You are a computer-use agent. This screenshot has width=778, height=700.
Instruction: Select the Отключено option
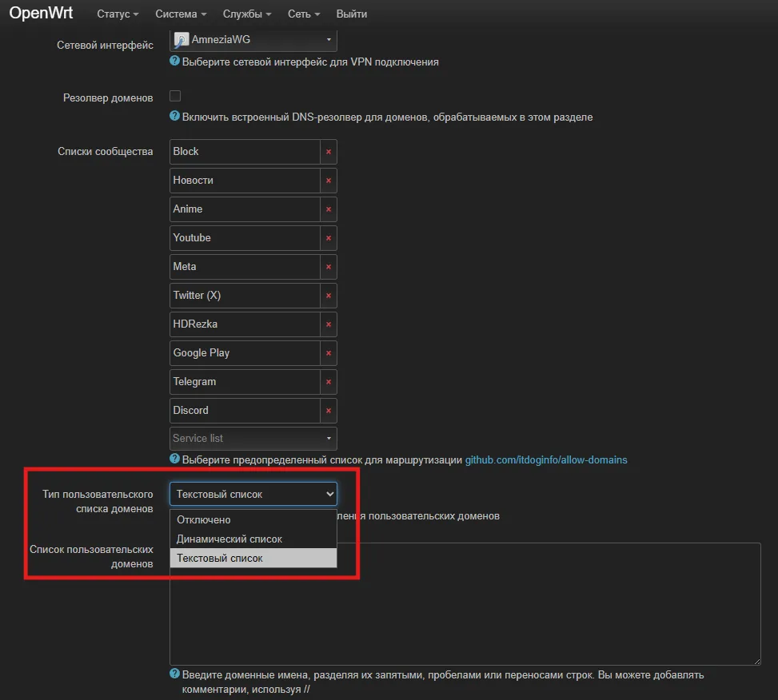253,519
